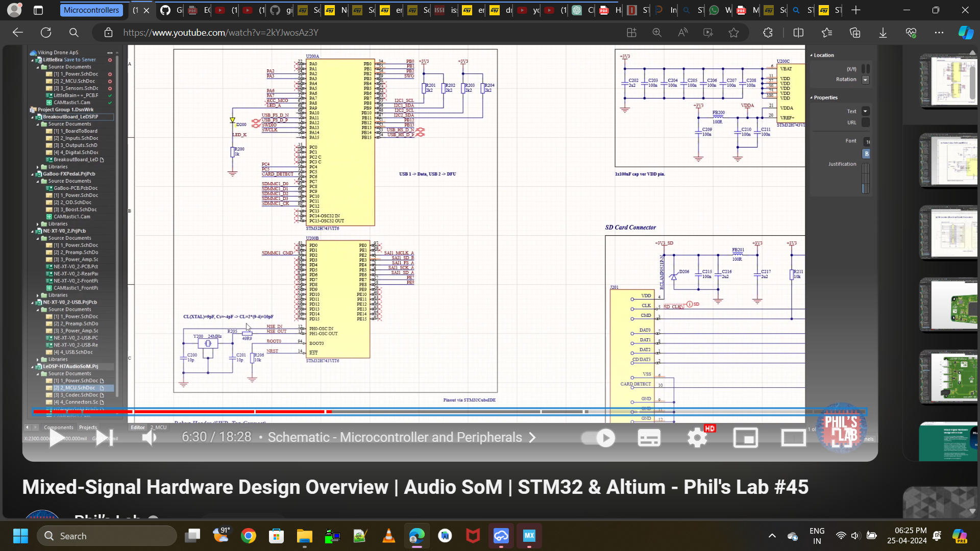Refresh the current page
Viewport: 980px width, 551px height.
tap(46, 33)
